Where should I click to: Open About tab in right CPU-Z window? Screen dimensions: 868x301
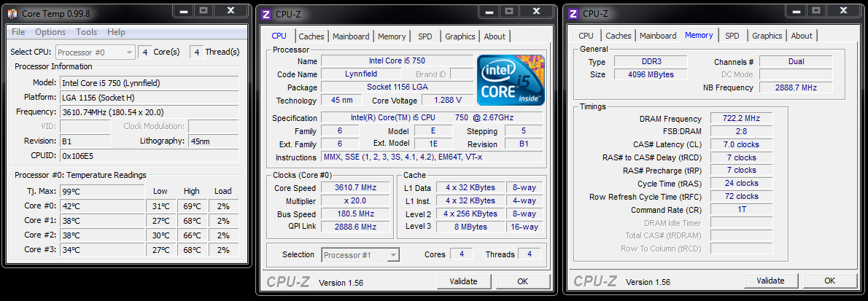coord(802,36)
